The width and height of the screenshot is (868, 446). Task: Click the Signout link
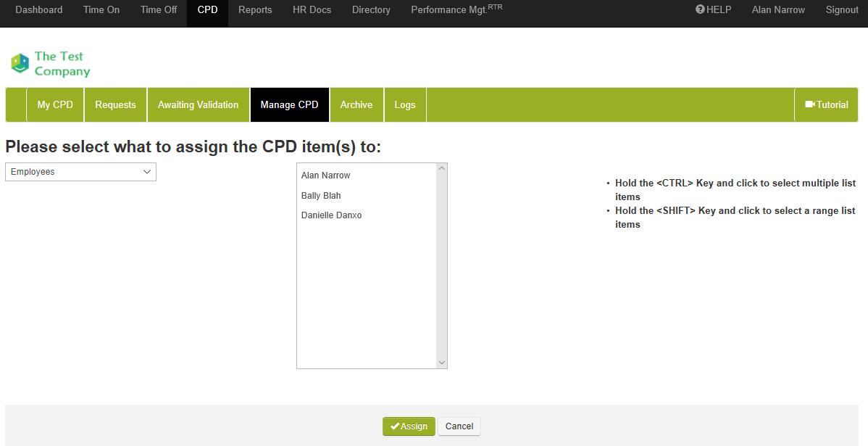(x=842, y=10)
